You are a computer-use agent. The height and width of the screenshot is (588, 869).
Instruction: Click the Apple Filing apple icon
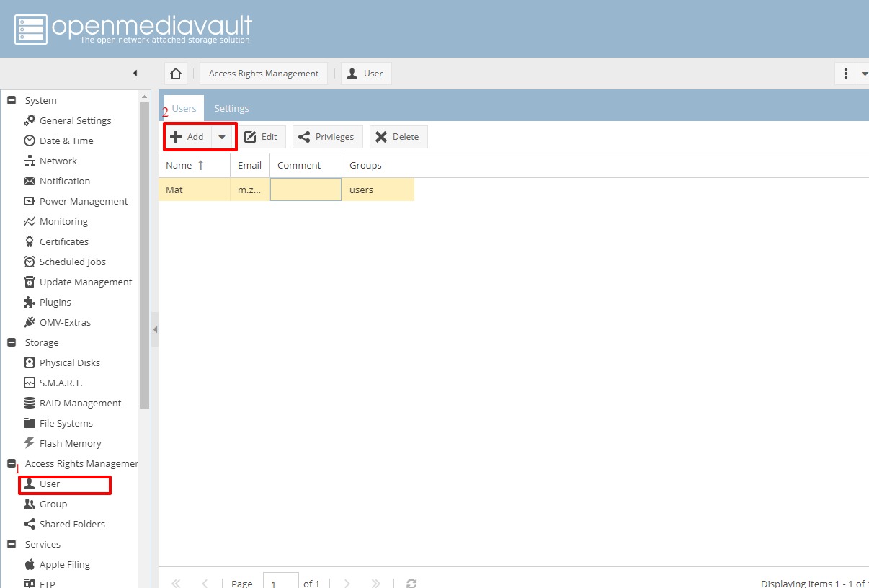coord(30,564)
